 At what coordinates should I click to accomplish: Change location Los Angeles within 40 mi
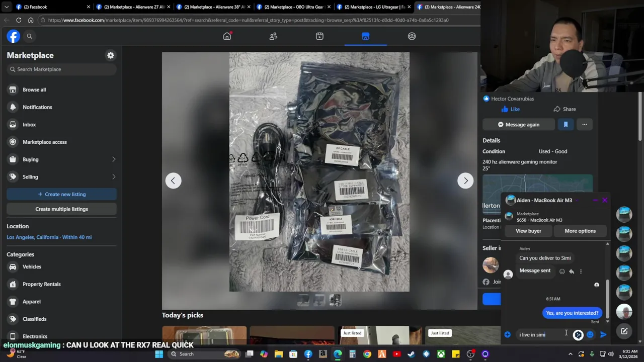[49, 237]
